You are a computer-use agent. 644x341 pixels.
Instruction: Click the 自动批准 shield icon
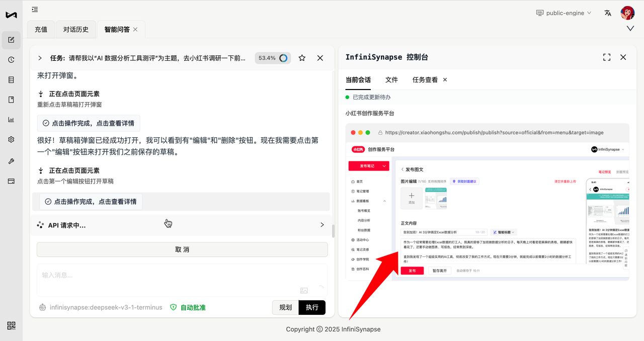pos(174,307)
